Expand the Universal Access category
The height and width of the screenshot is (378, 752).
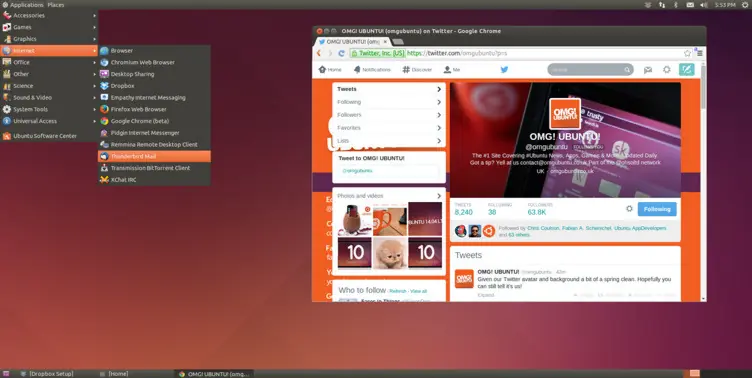(49, 121)
